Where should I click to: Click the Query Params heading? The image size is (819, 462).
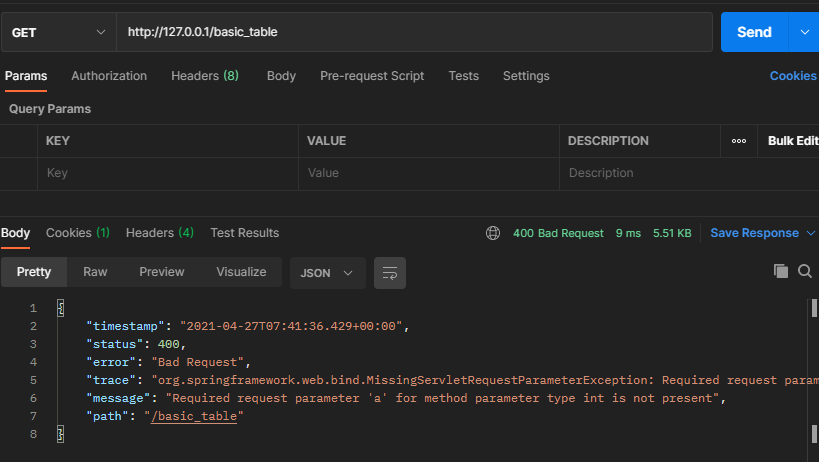tap(50, 109)
